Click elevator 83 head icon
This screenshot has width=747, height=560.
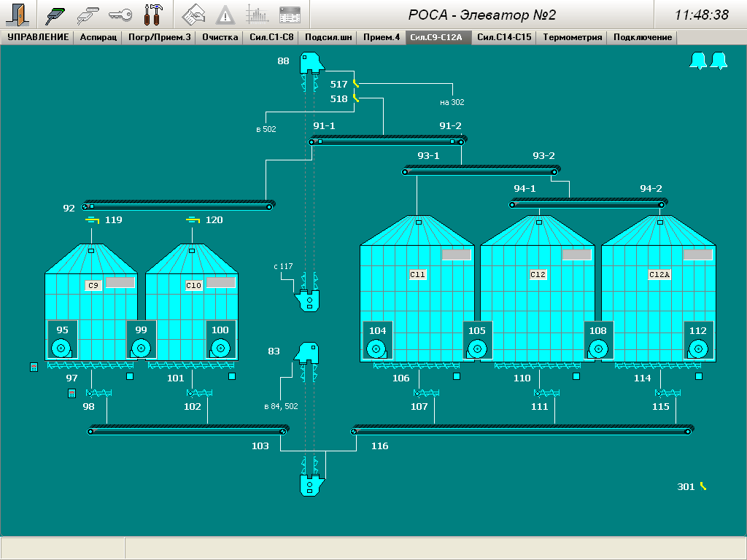coord(307,352)
